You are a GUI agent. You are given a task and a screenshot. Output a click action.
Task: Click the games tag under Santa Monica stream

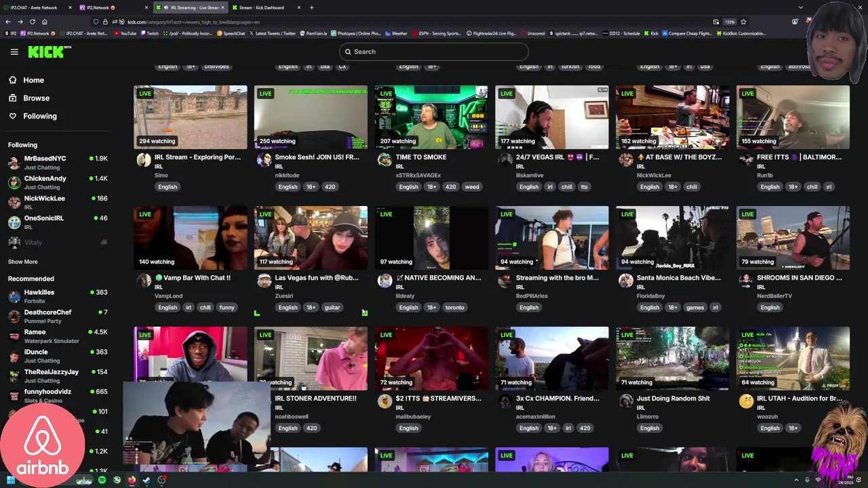(x=695, y=308)
